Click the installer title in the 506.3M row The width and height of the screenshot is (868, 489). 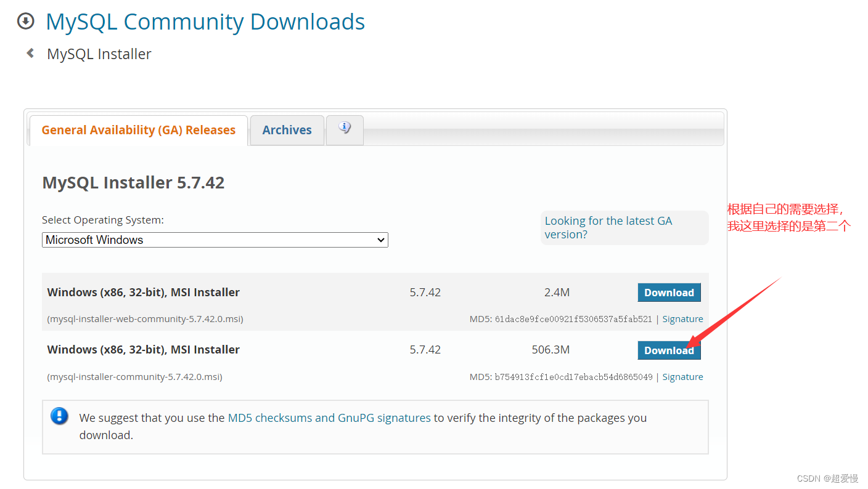coord(144,350)
